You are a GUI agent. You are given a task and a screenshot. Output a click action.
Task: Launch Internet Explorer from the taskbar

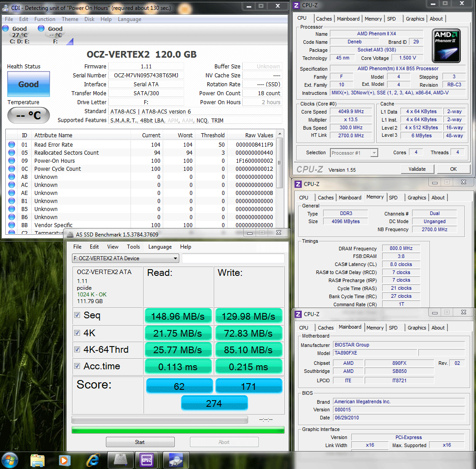click(93, 460)
